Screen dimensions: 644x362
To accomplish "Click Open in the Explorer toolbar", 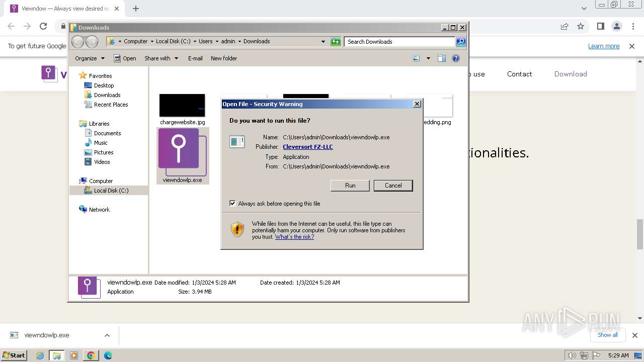I will click(x=125, y=58).
